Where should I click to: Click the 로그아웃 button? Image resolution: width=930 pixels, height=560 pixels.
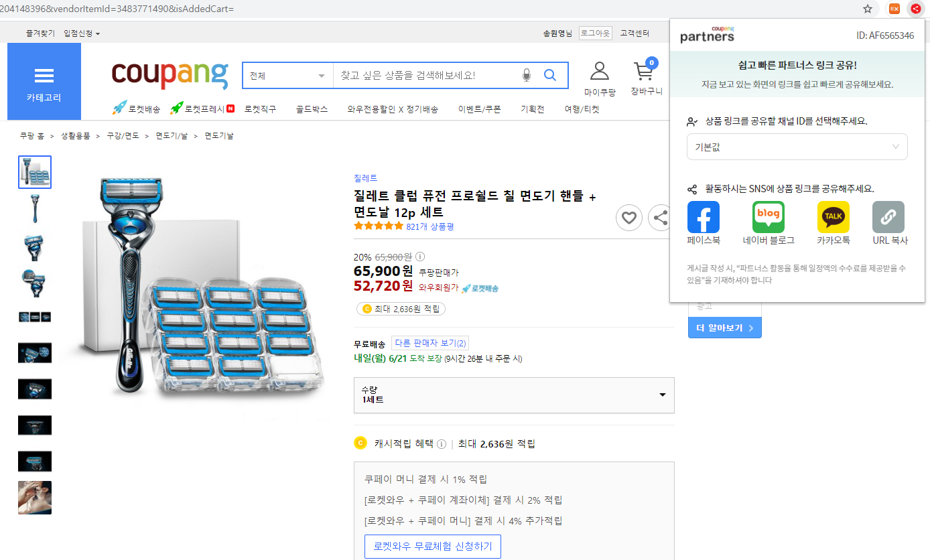pos(596,33)
